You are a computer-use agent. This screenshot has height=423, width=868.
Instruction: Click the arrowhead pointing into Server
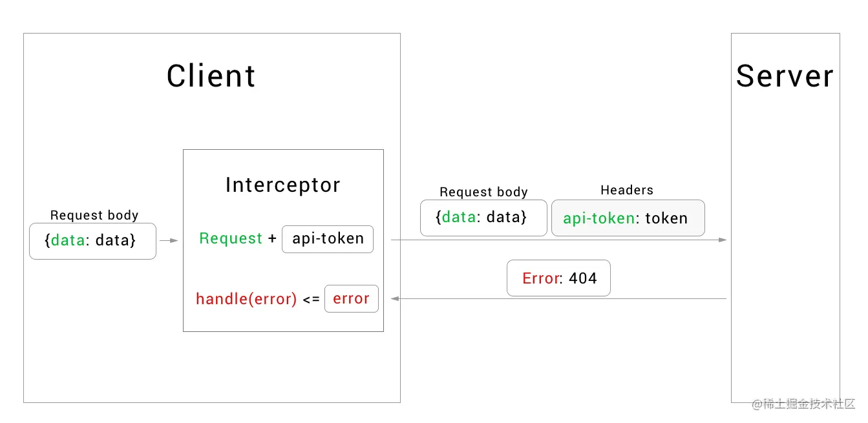[x=723, y=240]
